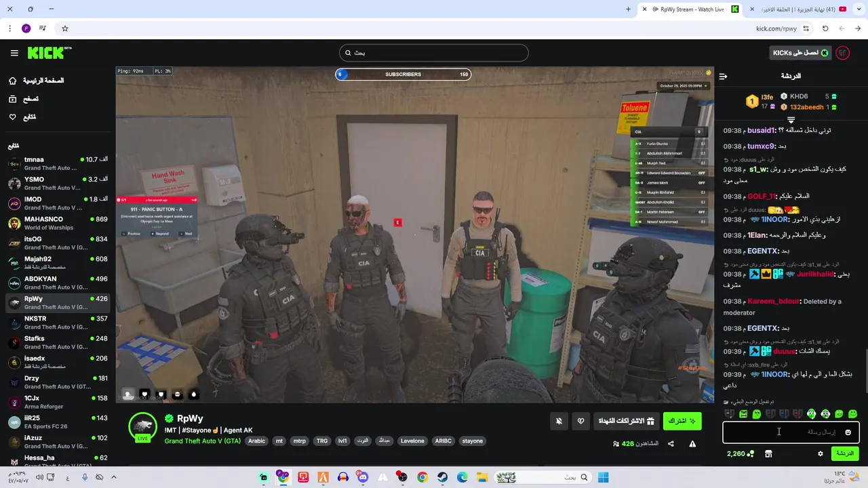Open site info icon in address bar

point(806,28)
